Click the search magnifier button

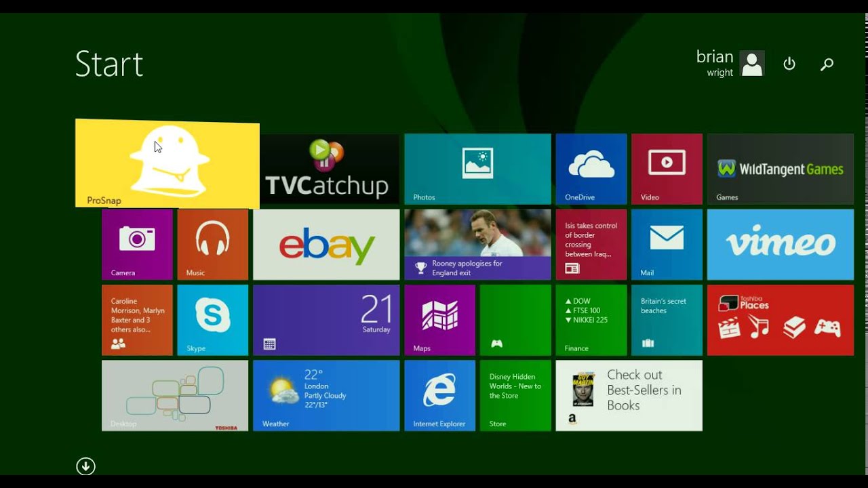827,64
